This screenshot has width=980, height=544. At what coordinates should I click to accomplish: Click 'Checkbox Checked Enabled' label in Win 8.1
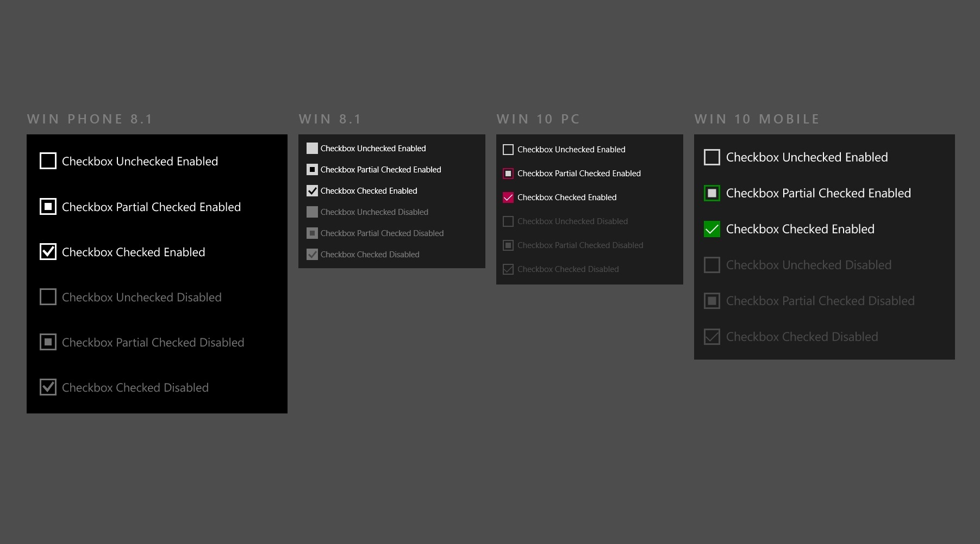click(369, 191)
